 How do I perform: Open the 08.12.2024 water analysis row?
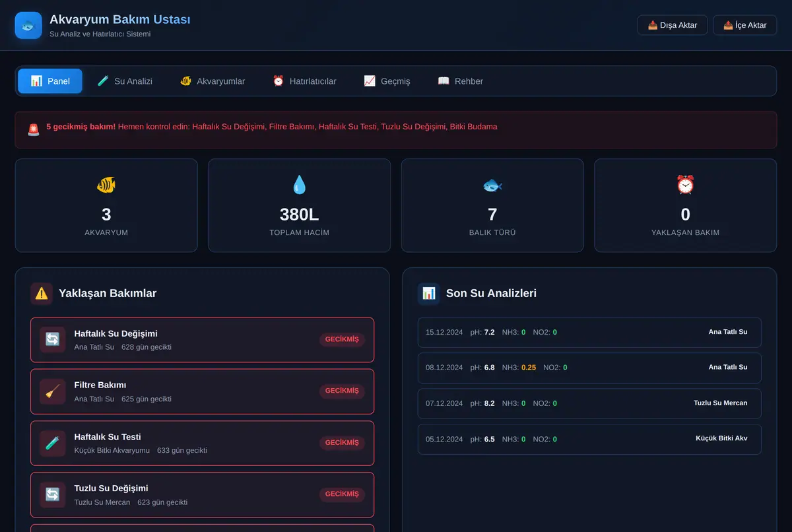(x=589, y=368)
